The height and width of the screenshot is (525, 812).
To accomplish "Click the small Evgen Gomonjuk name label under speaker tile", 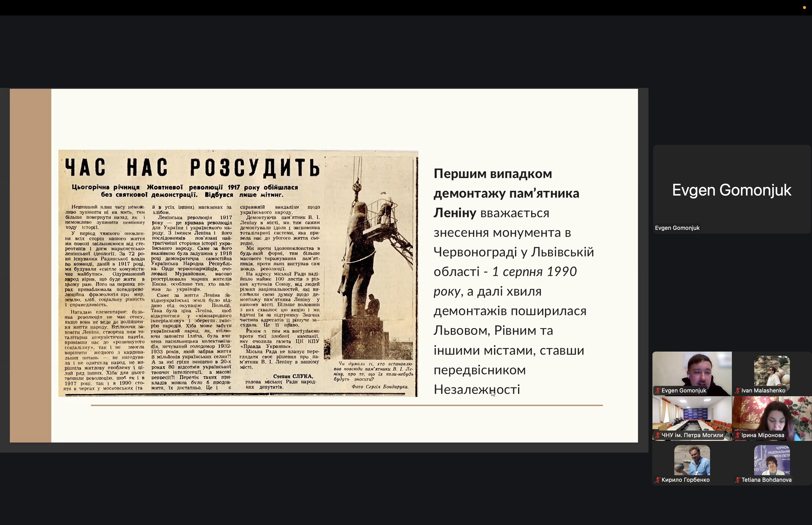I will pyautogui.click(x=677, y=228).
